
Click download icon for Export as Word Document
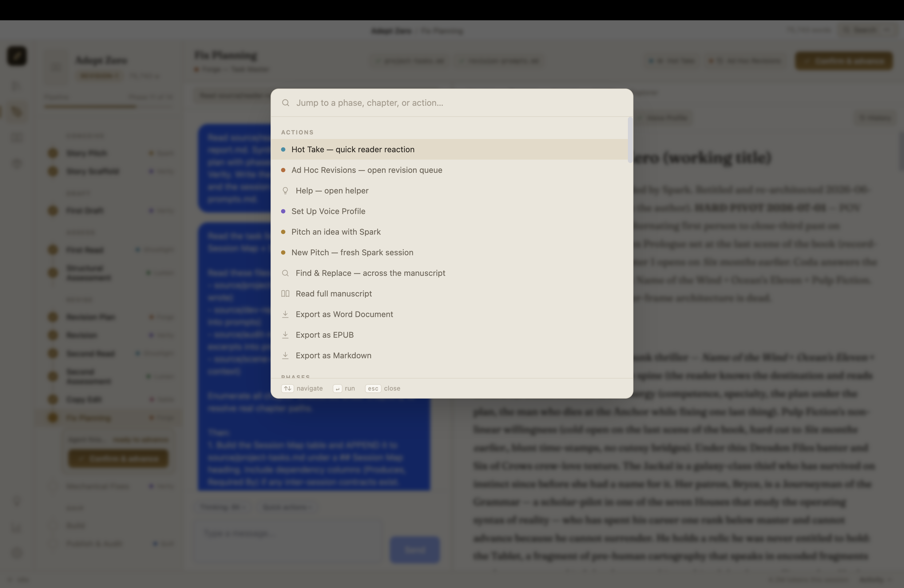click(x=285, y=314)
